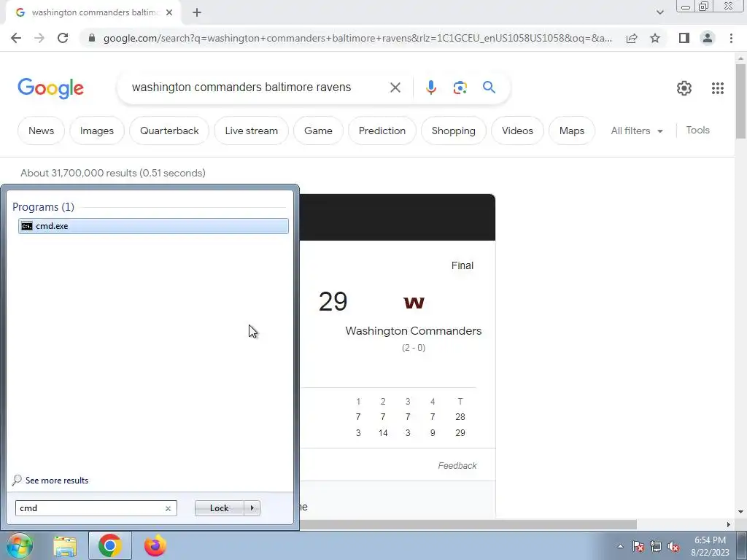Select the Prediction filter chip
The image size is (747, 560).
click(382, 131)
